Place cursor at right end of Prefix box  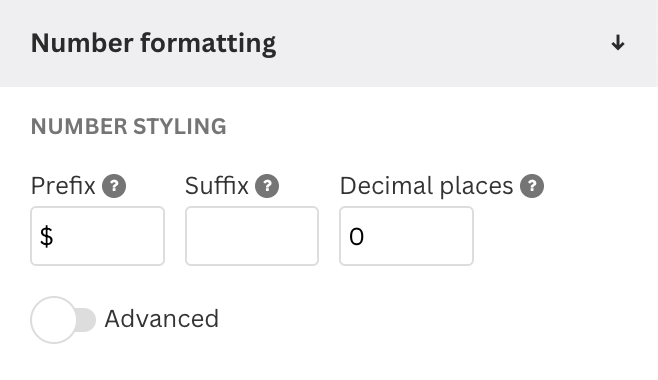pyautogui.click(x=155, y=236)
